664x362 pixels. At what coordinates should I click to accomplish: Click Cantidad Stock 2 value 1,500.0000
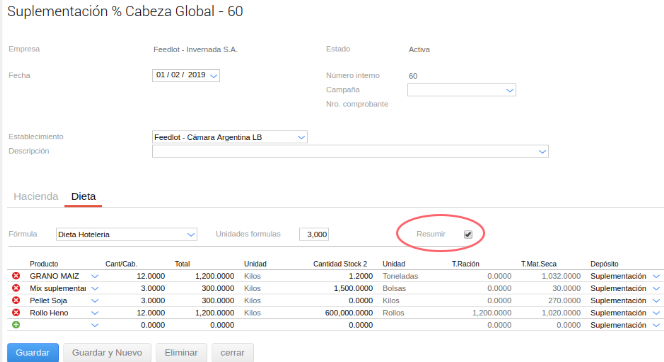click(x=354, y=288)
